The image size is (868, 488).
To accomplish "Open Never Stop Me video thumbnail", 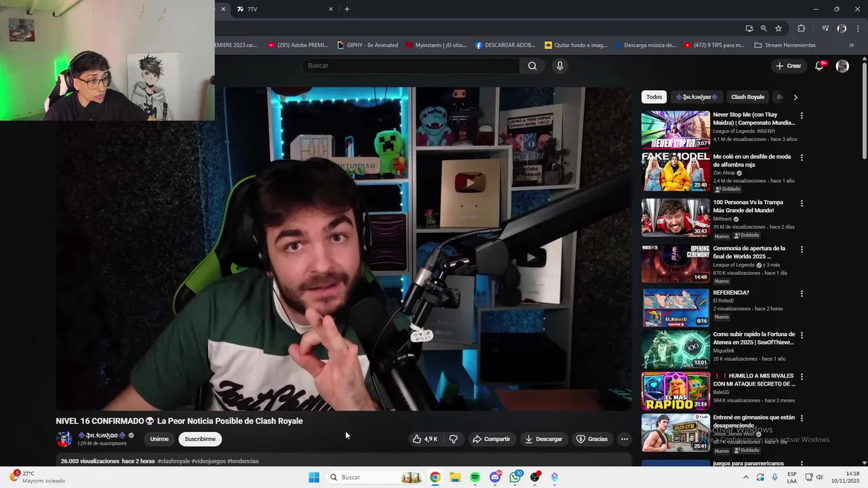I will coord(675,129).
